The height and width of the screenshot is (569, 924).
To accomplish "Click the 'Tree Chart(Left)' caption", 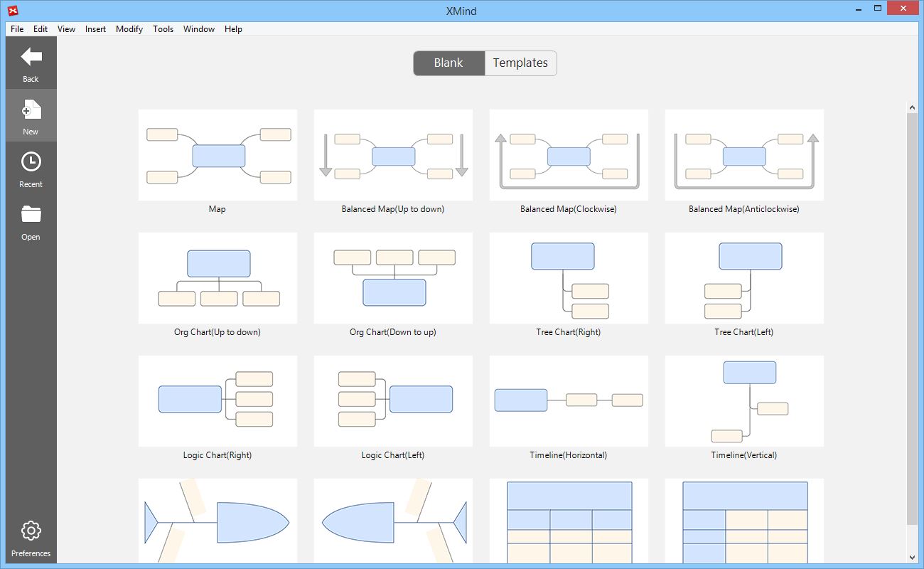I will coord(744,332).
